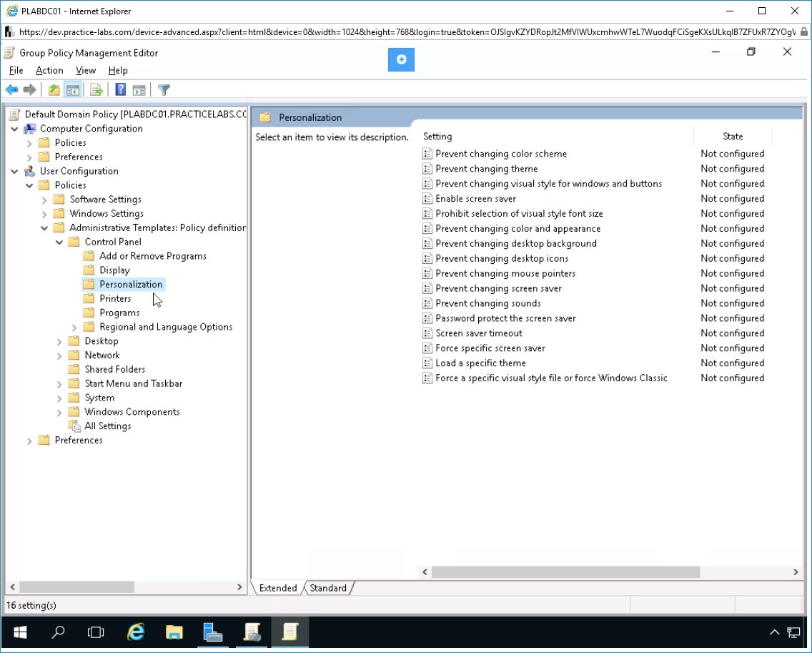Collapse the Administrative Templates node
The height and width of the screenshot is (653, 812).
tap(44, 227)
